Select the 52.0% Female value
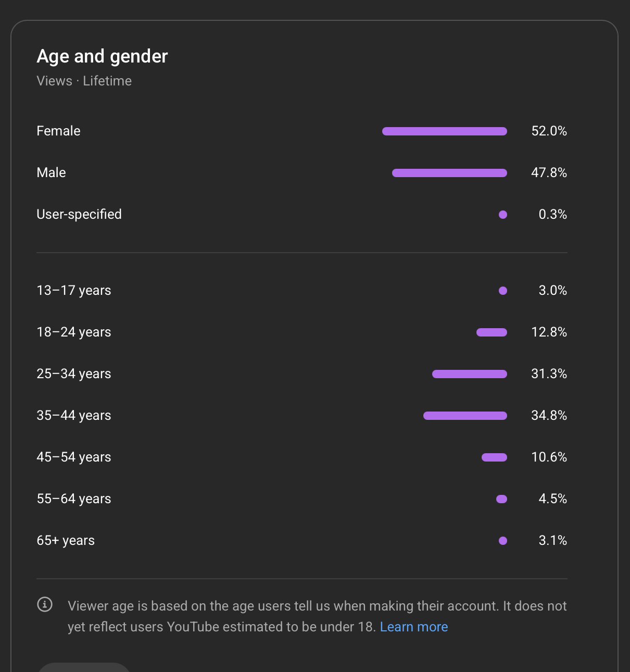This screenshot has height=672, width=630. click(x=549, y=131)
